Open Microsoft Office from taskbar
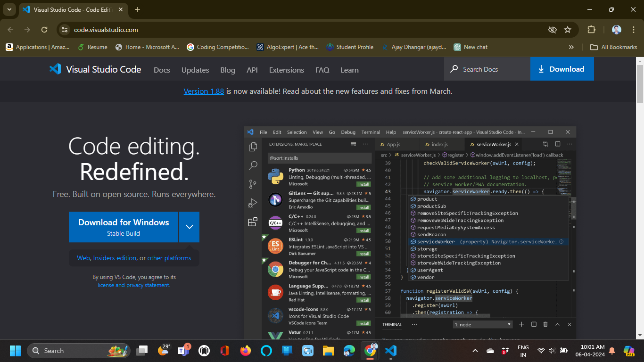The height and width of the screenshot is (362, 644). point(224,351)
